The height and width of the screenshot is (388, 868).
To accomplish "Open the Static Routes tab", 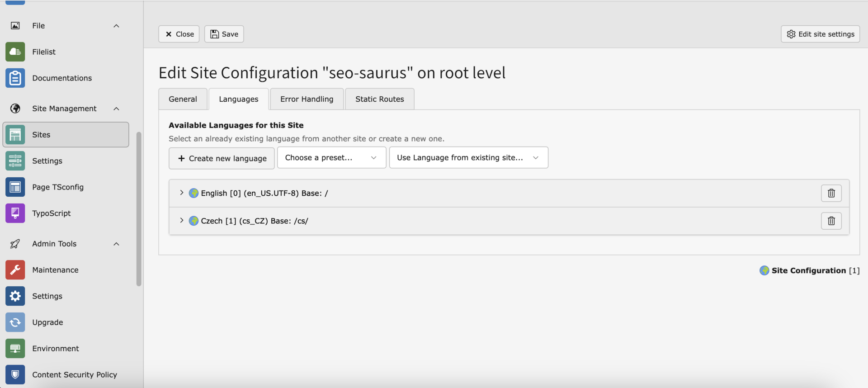I will [x=379, y=99].
